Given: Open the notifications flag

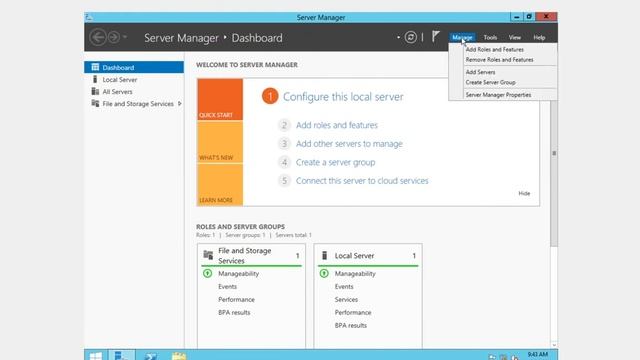Looking at the screenshot, I should (x=436, y=37).
